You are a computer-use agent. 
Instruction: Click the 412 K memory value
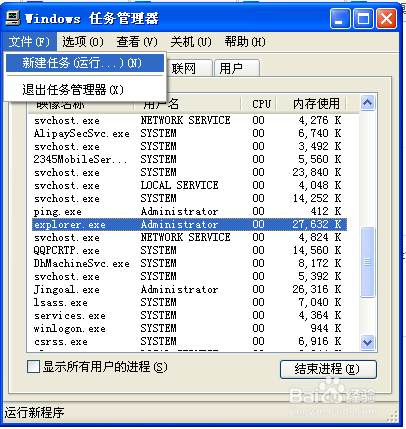[326, 211]
